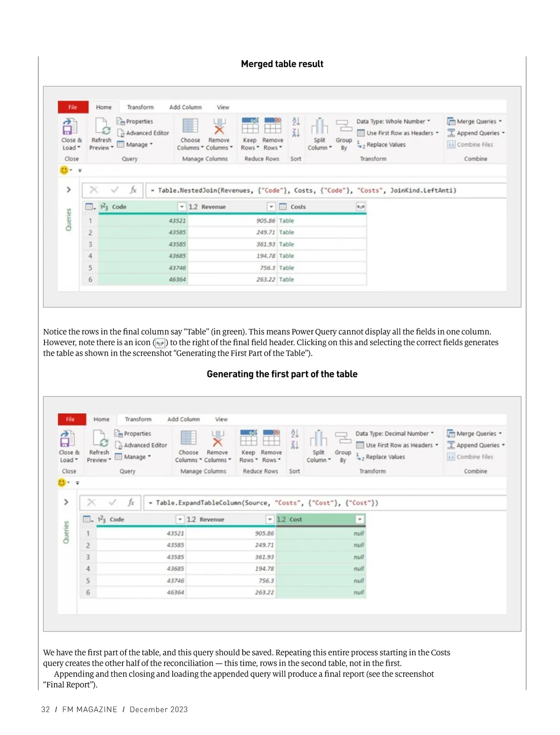This screenshot has width=560, height=735.
Task: Switch to Transform tab in the Merged table result screenshot
Action: [140, 107]
